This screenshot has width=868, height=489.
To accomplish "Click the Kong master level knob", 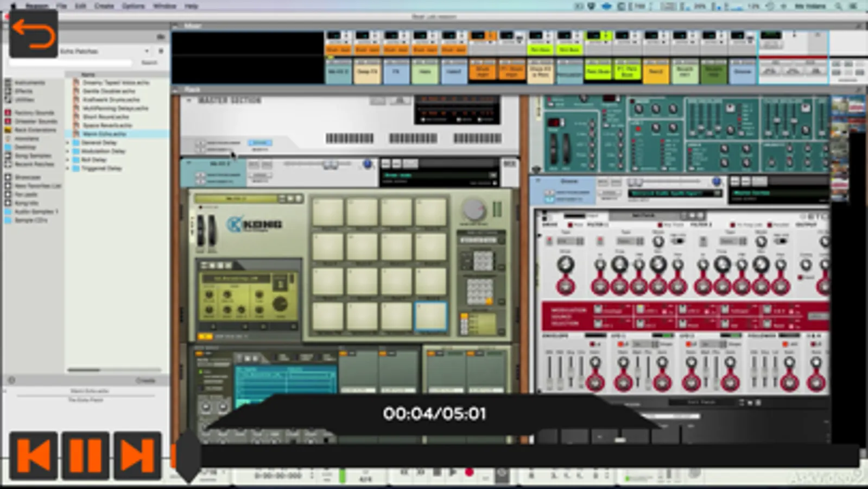I will [x=474, y=209].
